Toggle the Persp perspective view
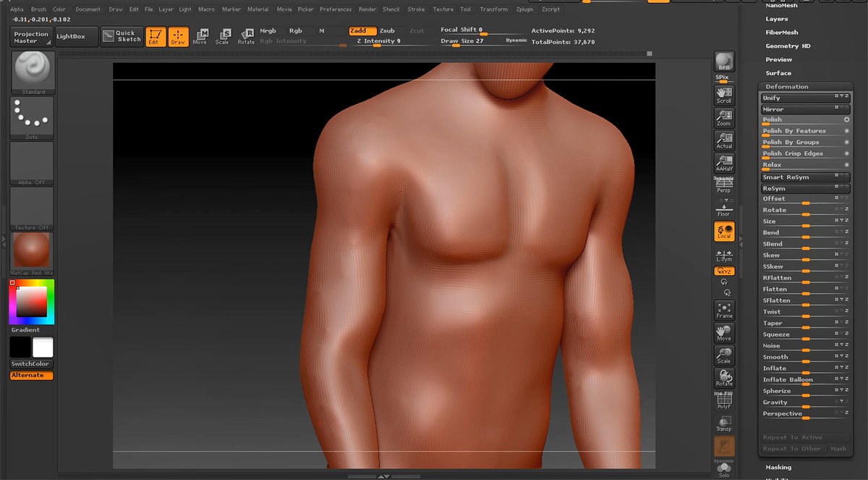 tap(724, 185)
